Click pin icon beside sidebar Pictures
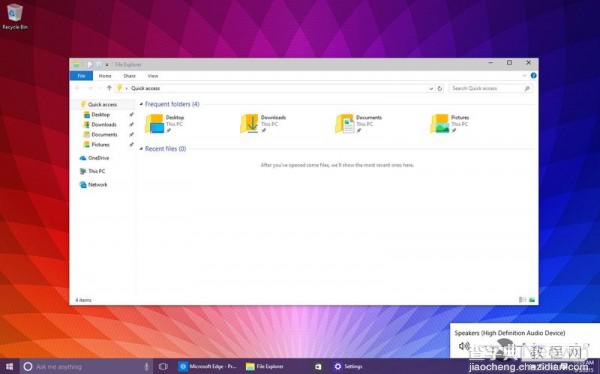The height and width of the screenshot is (374, 600). (x=131, y=144)
